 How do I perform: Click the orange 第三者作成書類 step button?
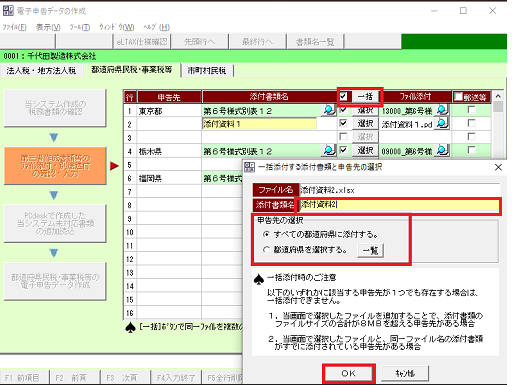click(55, 166)
